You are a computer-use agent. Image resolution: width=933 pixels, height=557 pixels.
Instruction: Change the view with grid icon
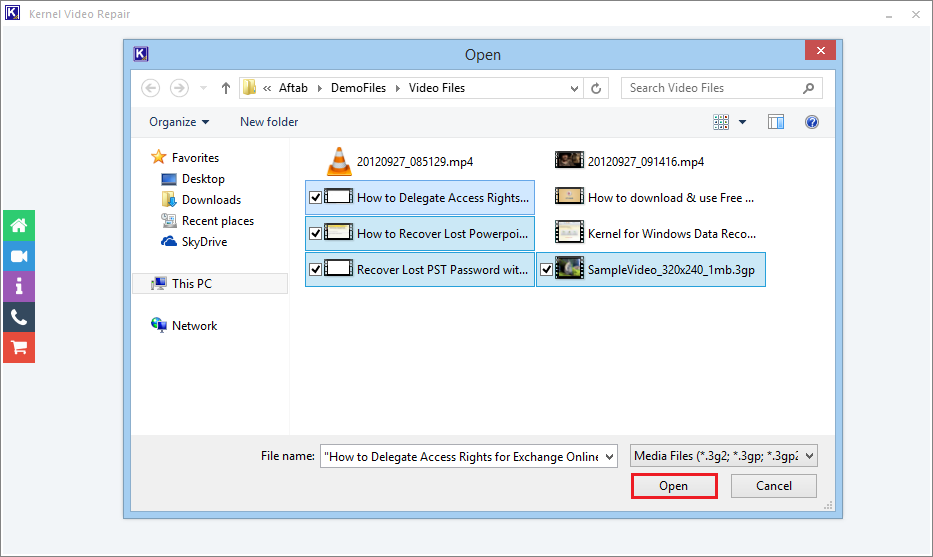click(x=721, y=122)
